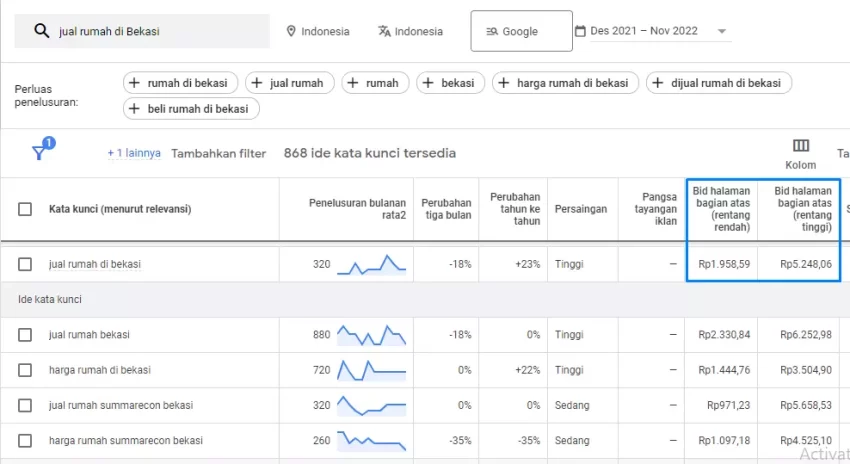Click the keyword search input field

tap(142, 31)
